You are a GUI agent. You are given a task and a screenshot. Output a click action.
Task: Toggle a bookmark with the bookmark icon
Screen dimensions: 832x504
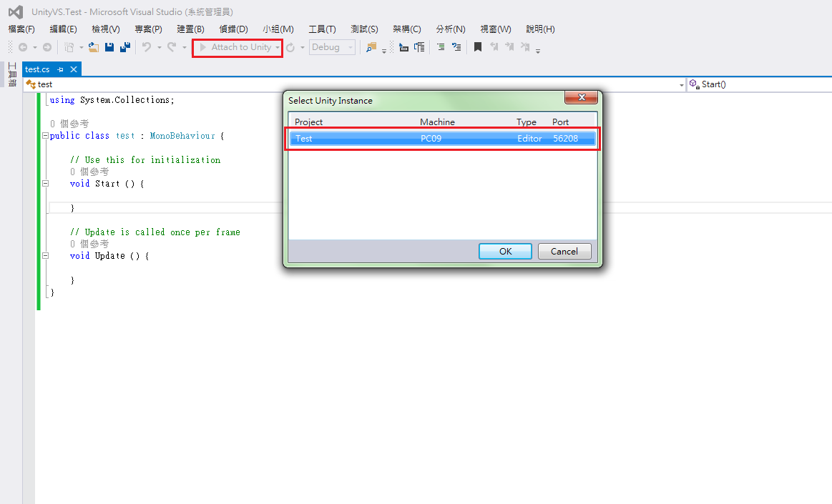tap(478, 47)
